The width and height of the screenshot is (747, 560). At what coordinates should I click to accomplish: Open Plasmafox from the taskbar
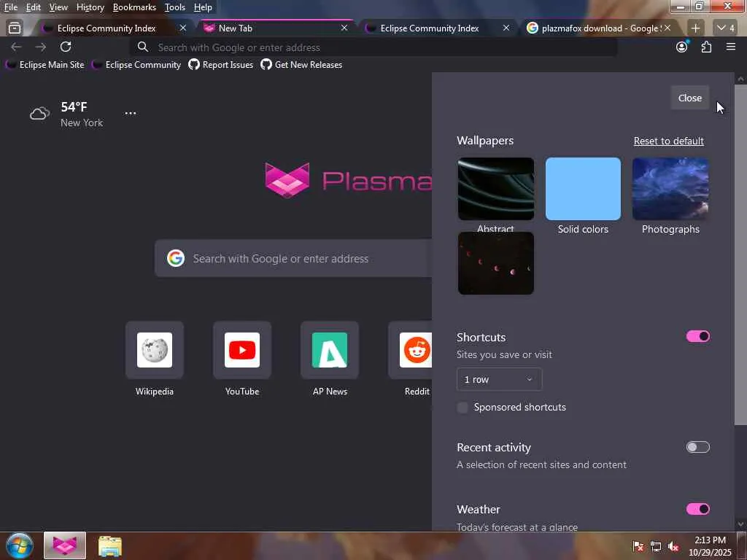click(65, 545)
